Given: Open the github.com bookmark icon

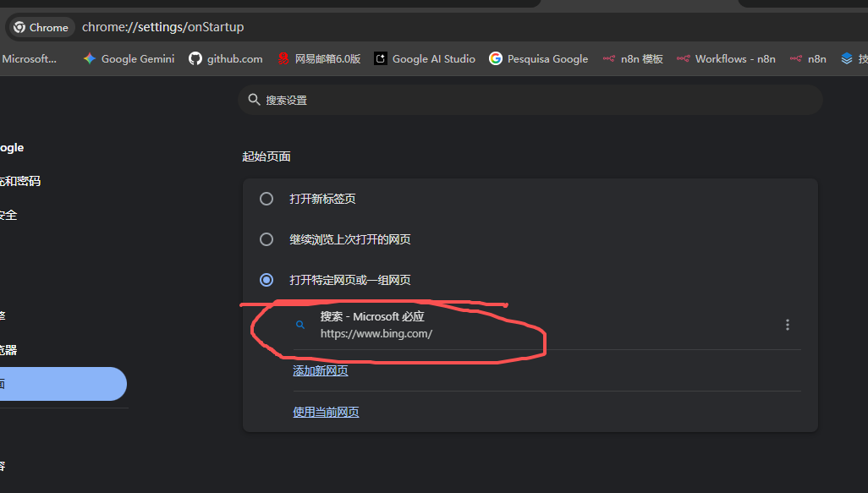Looking at the screenshot, I should click(x=195, y=58).
